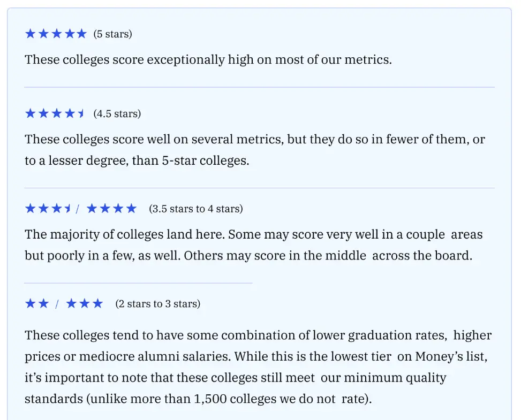521x420 pixels.
Task: Click the "(3.5 stars to 4 stars)" label
Action: coord(195,209)
